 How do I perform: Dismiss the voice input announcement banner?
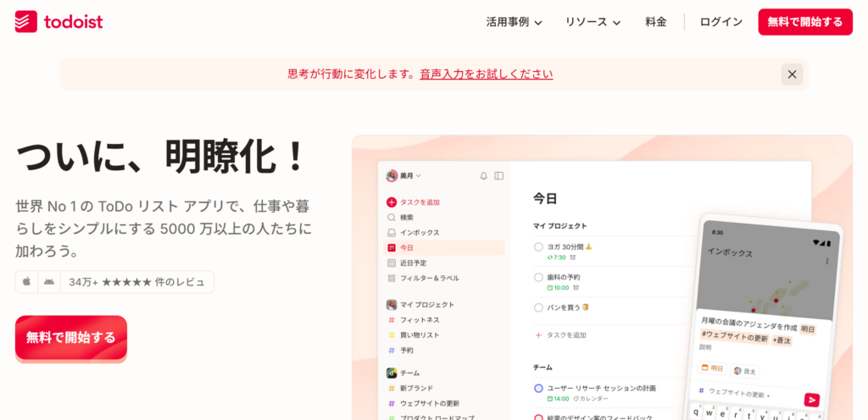[x=792, y=74]
